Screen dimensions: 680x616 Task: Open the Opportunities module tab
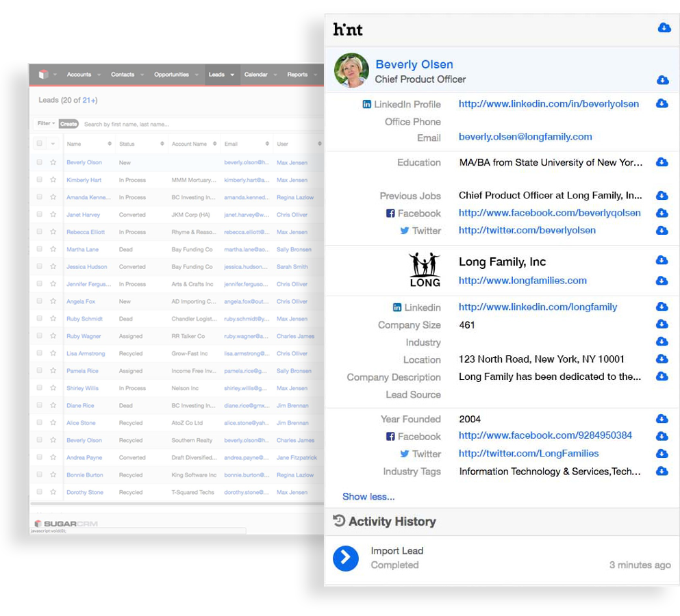(171, 75)
